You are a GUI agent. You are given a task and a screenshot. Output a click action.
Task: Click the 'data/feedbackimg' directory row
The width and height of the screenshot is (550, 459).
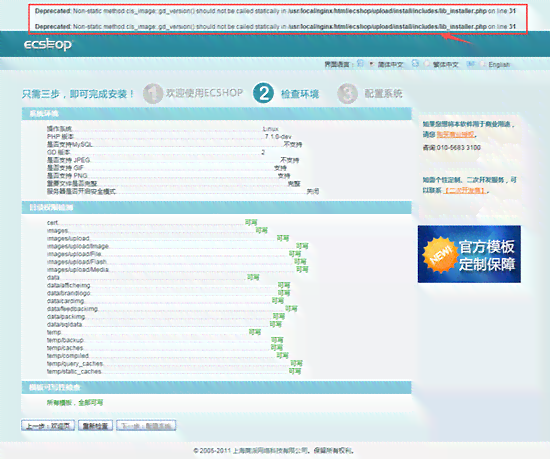(x=172, y=309)
